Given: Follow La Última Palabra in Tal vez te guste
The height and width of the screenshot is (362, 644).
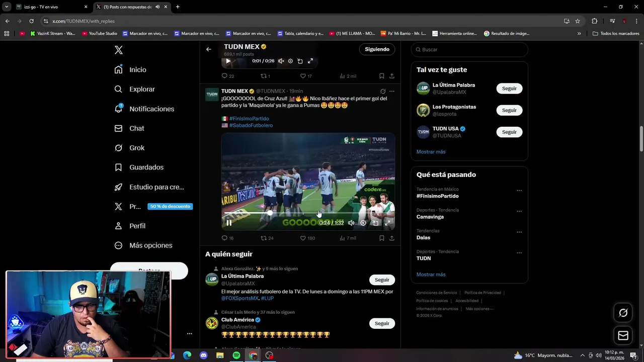Looking at the screenshot, I should point(509,88).
